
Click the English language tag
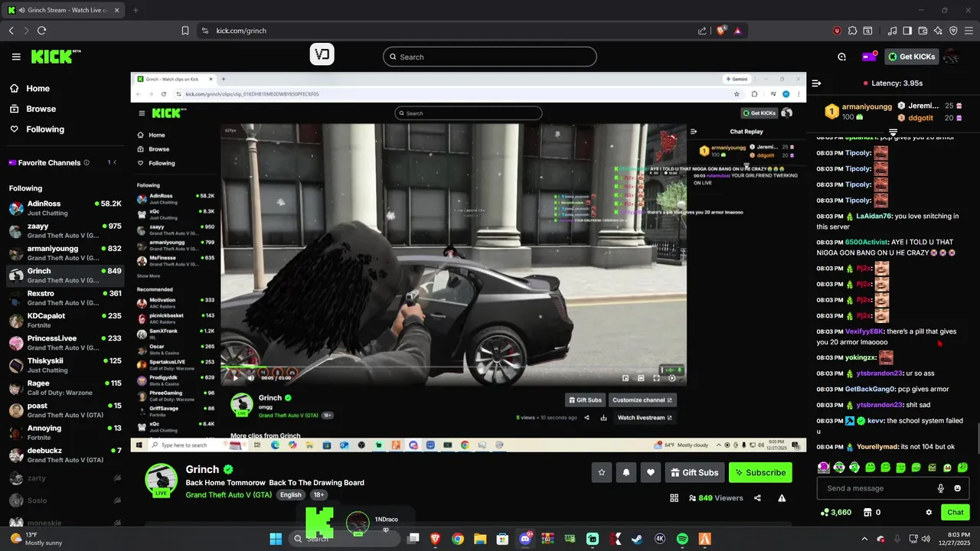point(290,495)
